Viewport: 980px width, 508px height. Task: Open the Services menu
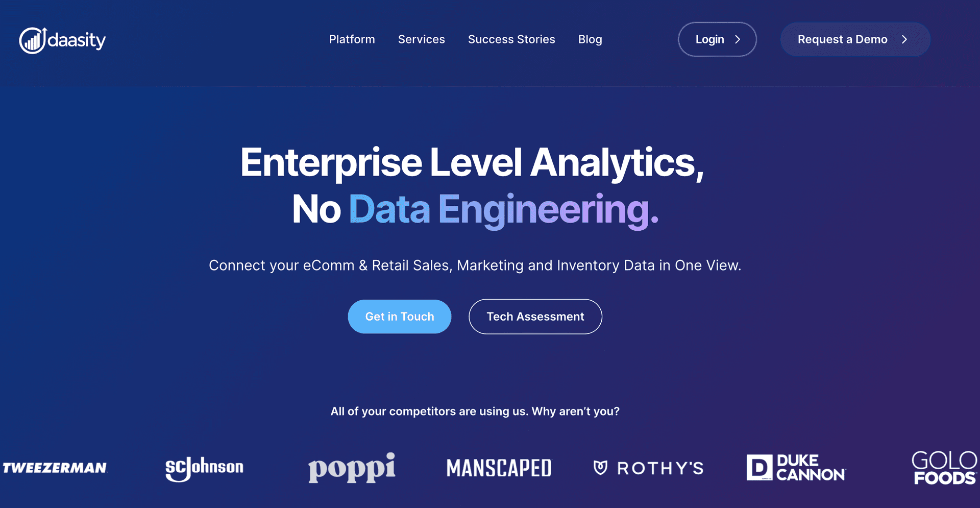click(421, 39)
